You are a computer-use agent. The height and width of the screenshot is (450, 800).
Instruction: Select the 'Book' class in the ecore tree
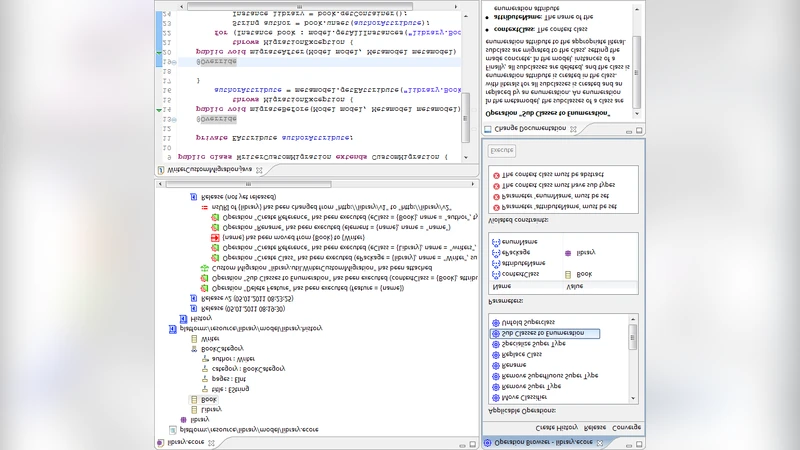pyautogui.click(x=209, y=399)
